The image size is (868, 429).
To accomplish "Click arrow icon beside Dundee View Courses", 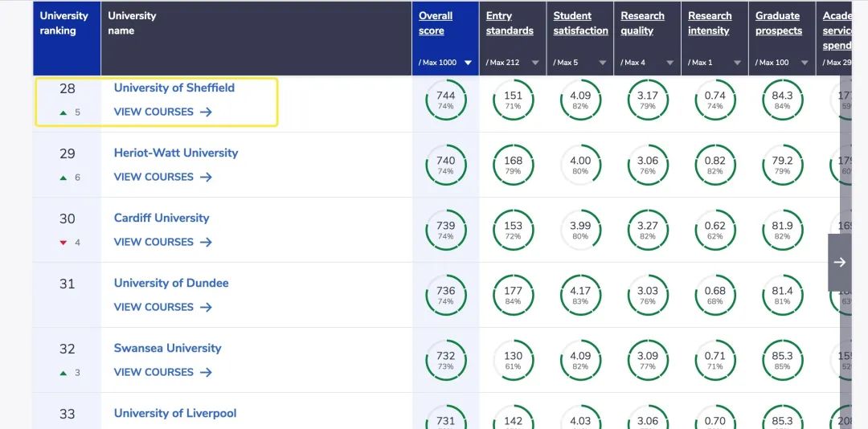I will (207, 308).
